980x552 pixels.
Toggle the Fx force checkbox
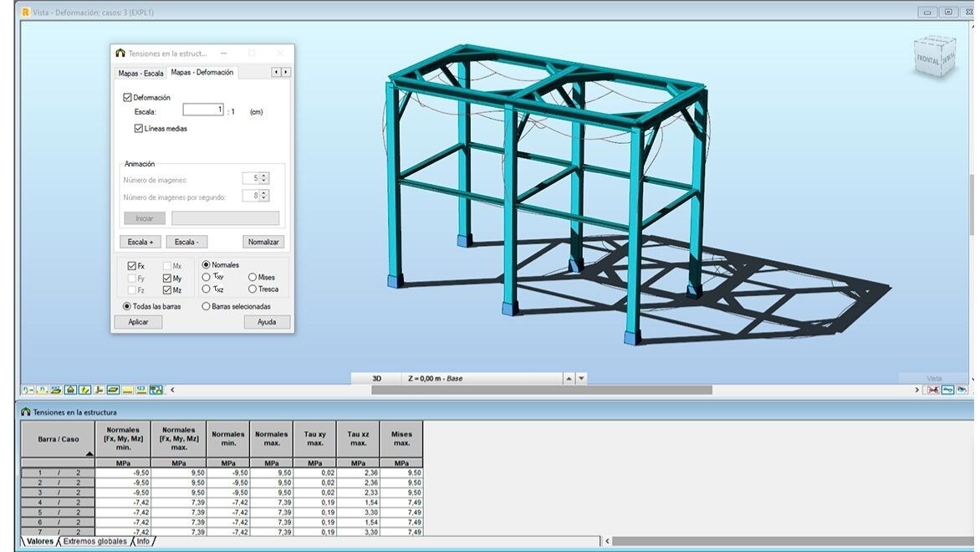tap(132, 266)
